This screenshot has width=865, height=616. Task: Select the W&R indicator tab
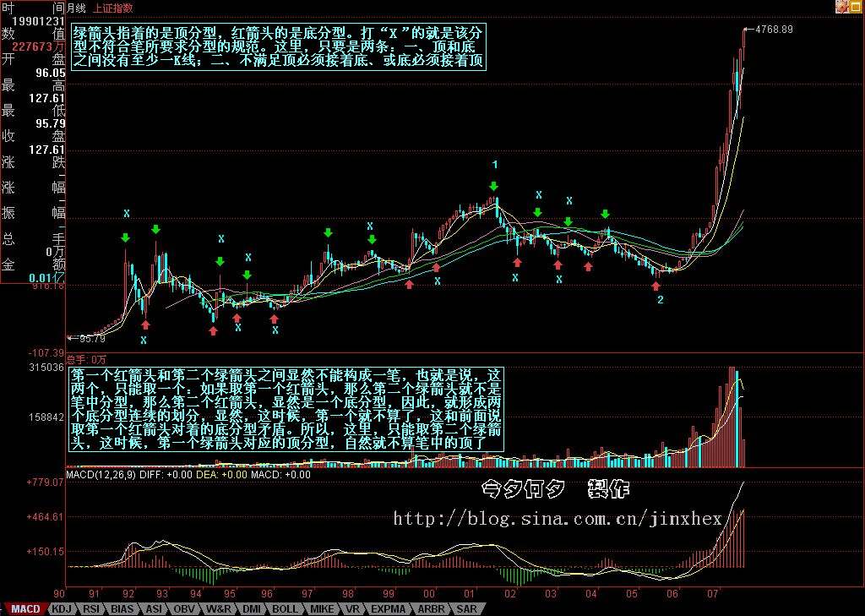tap(218, 608)
